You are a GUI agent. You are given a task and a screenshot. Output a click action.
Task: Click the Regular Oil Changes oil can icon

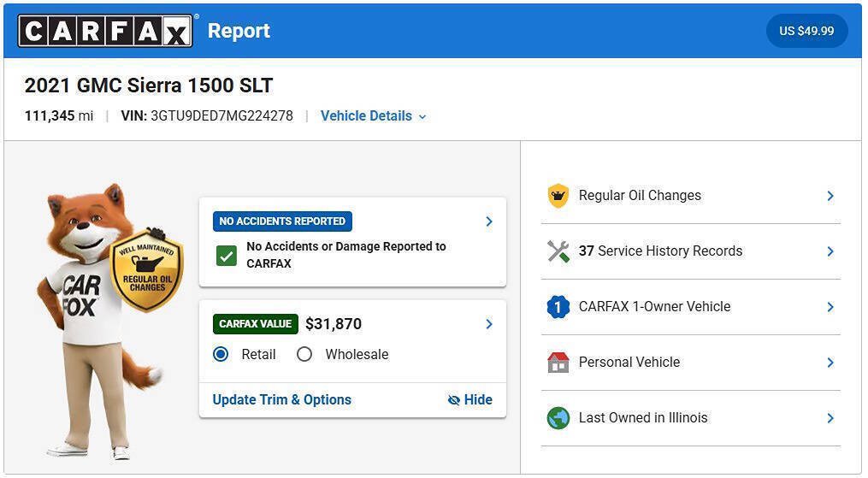pyautogui.click(x=558, y=196)
